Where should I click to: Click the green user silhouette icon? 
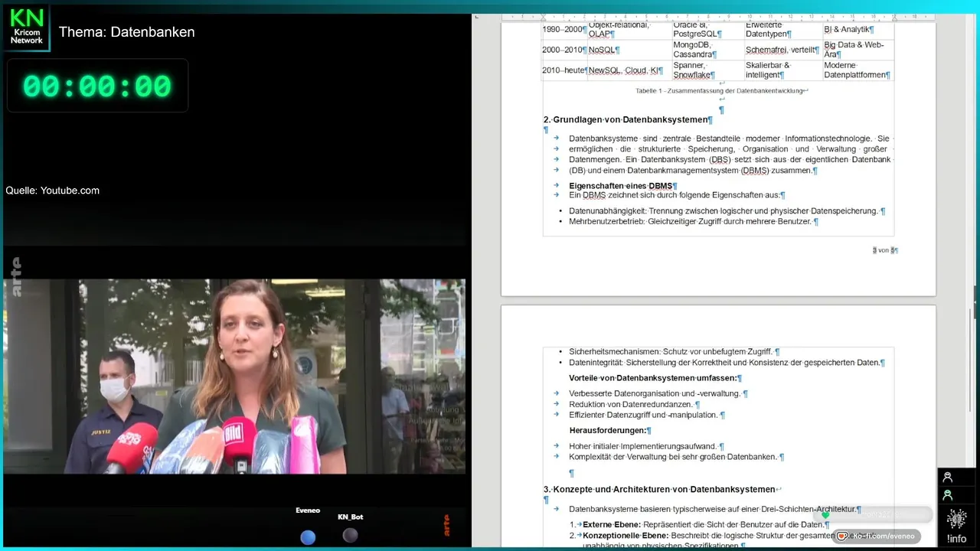pyautogui.click(x=947, y=495)
